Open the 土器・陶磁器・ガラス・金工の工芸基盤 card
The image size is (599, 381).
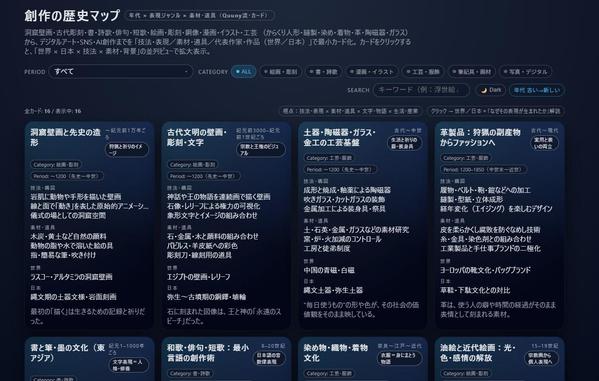coord(362,225)
